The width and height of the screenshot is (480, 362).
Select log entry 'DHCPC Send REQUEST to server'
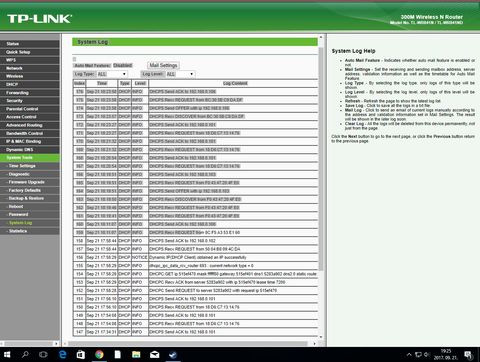[213, 291]
